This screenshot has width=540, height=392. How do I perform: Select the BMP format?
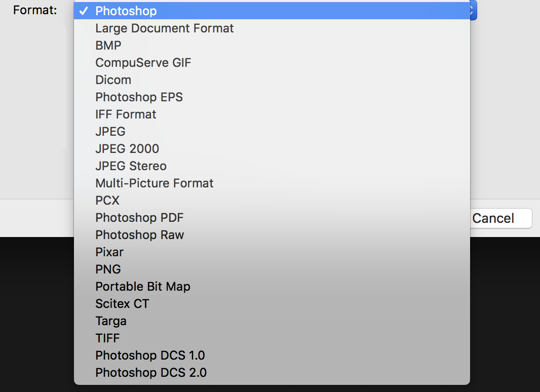coord(108,45)
